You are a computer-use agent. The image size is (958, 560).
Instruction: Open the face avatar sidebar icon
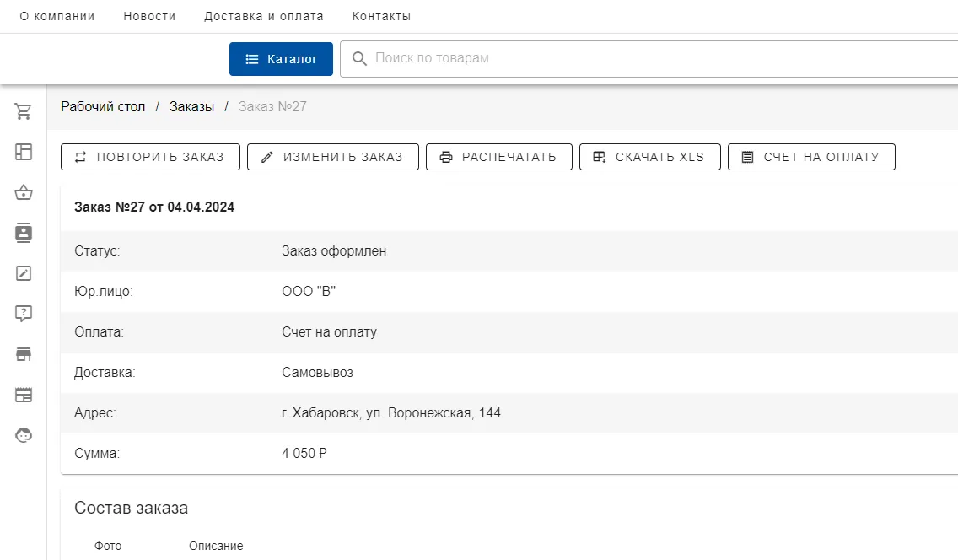(x=24, y=435)
